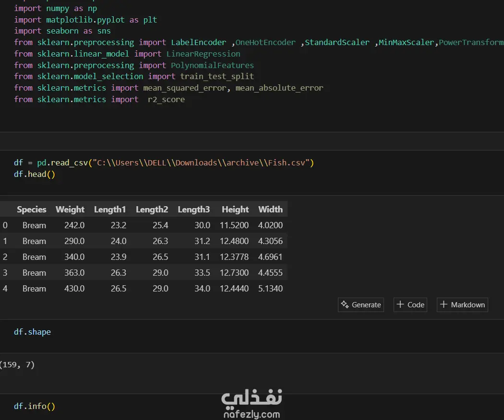This screenshot has width=504, height=420.
Task: Click row index 4 in the table
Action: tap(5, 289)
